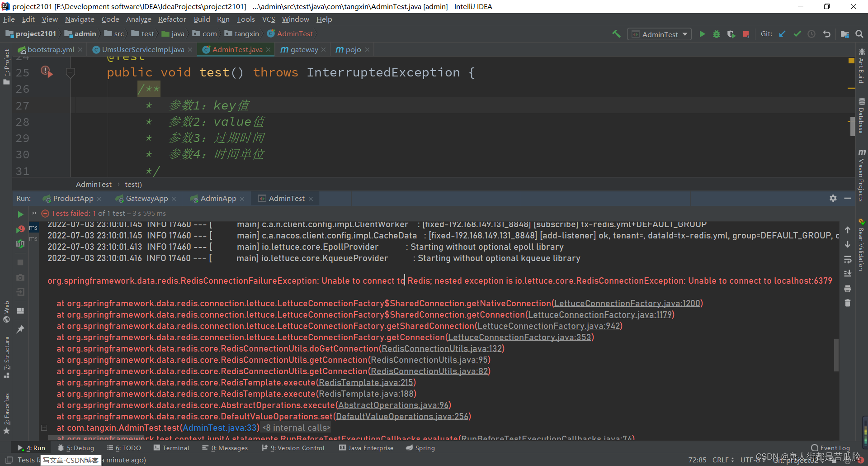Open Run panel settings gear
868x466 pixels.
click(x=833, y=198)
